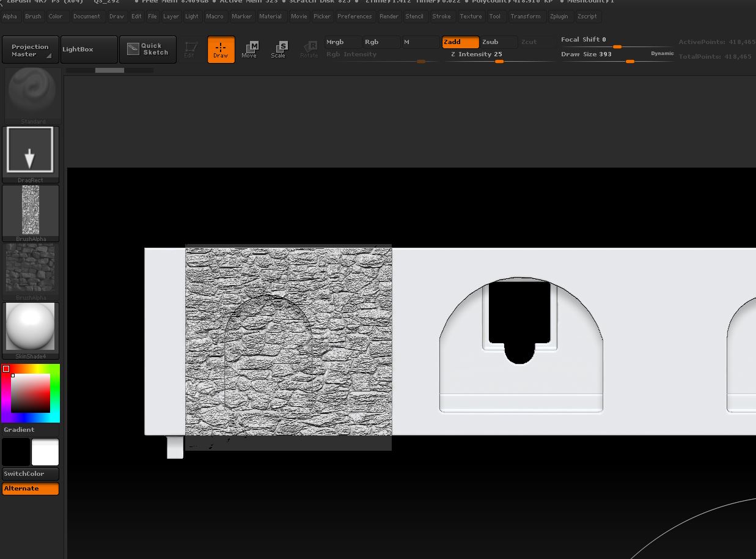Expand the Projection Master panel

(30, 50)
